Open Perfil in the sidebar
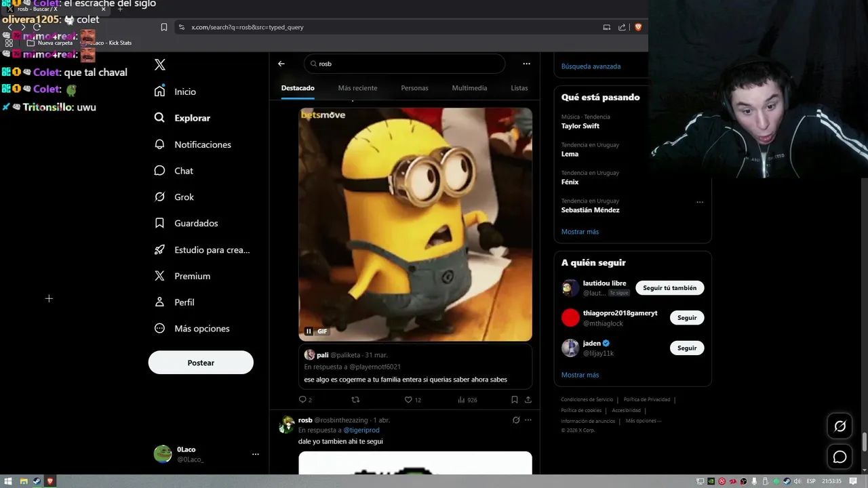The width and height of the screenshot is (868, 488). tap(174, 302)
